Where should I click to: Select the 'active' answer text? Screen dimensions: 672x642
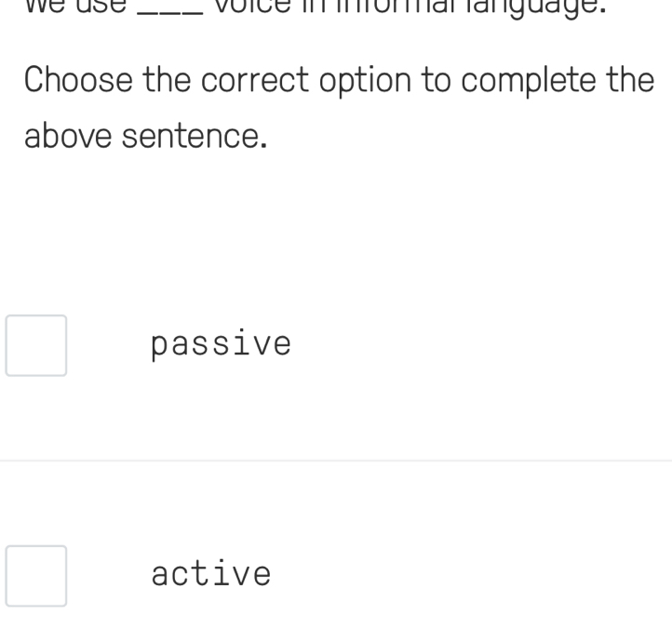point(210,574)
